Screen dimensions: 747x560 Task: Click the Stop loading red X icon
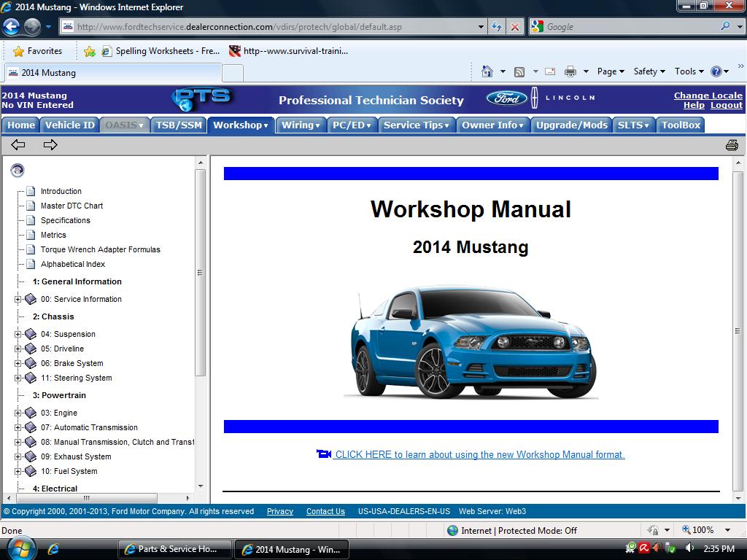(515, 27)
